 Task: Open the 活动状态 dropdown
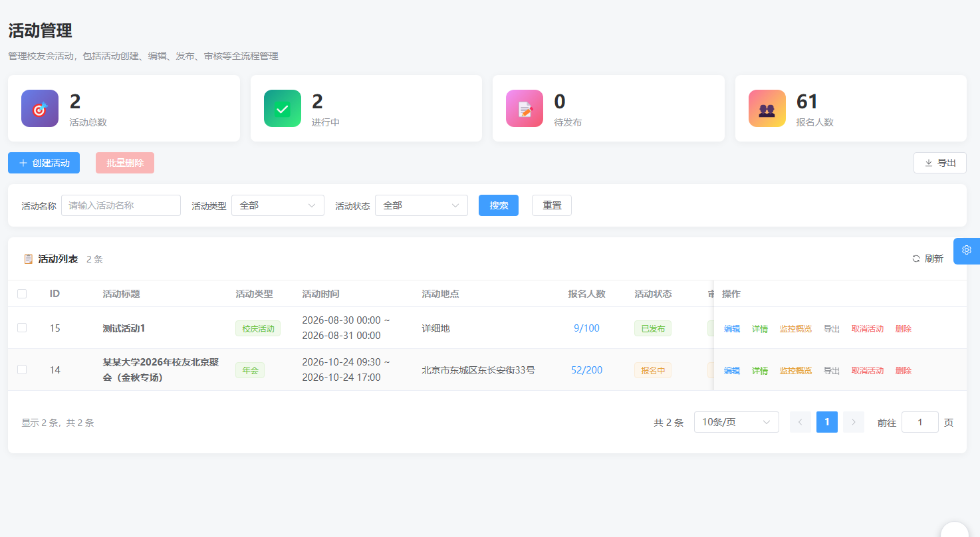(422, 205)
